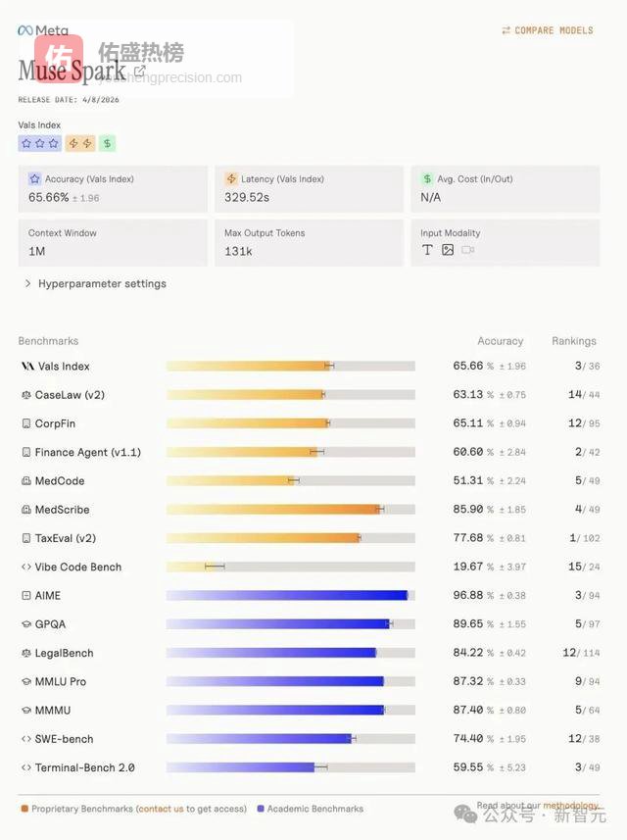Click the orange lightning latency badge
Image resolution: width=627 pixels, height=840 pixels.
[x=79, y=143]
